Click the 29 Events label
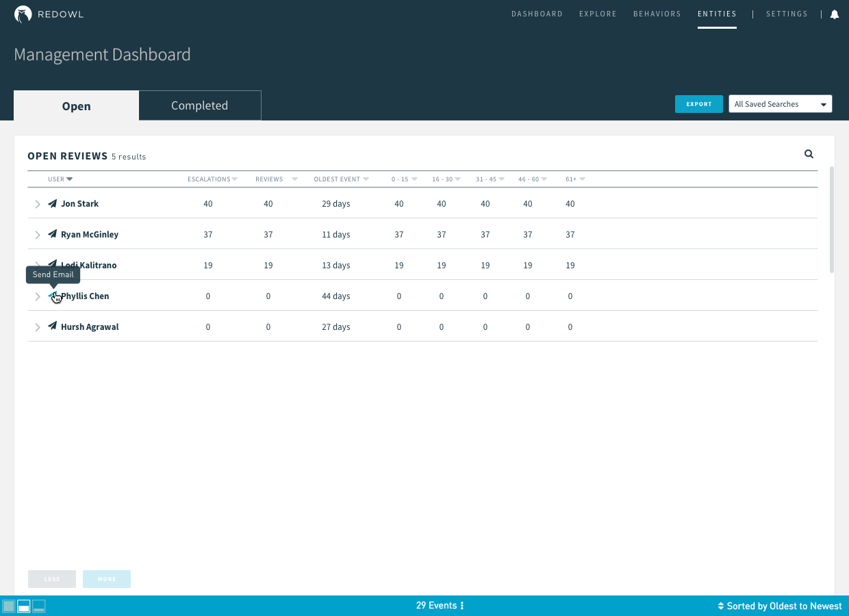Screen dimensions: 849x616 click(436, 606)
